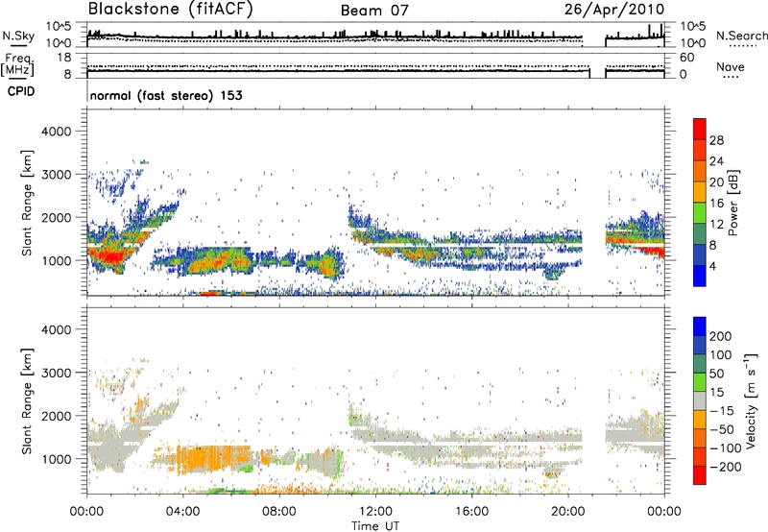Click the strong red echo near 01:00 in power panel
This screenshot has height=532, width=768.
pos(110,256)
